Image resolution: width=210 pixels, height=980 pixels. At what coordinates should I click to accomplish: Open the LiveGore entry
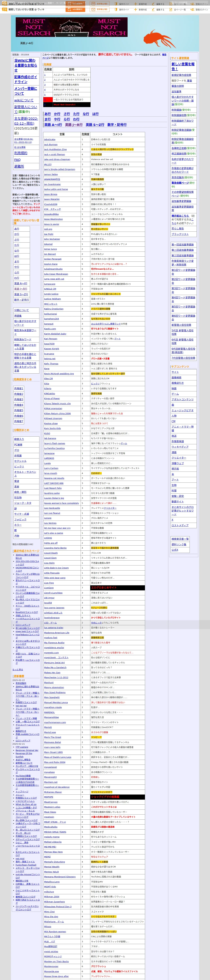click(x=49, y=588)
